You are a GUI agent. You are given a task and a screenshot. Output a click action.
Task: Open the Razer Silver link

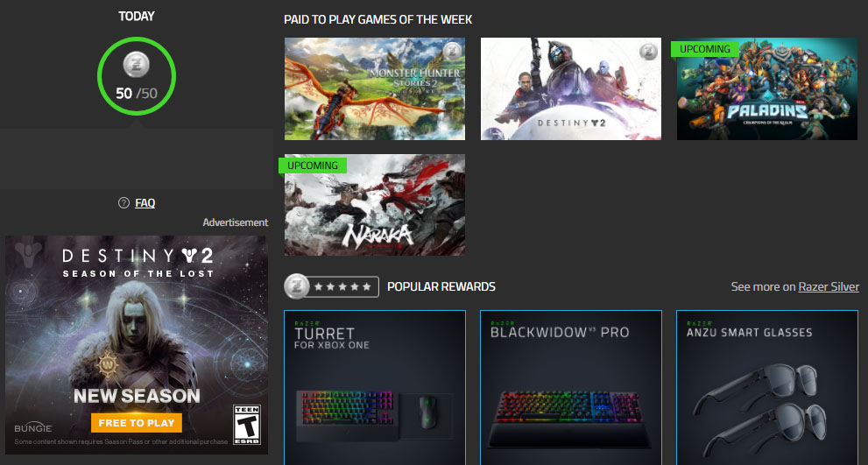point(829,286)
